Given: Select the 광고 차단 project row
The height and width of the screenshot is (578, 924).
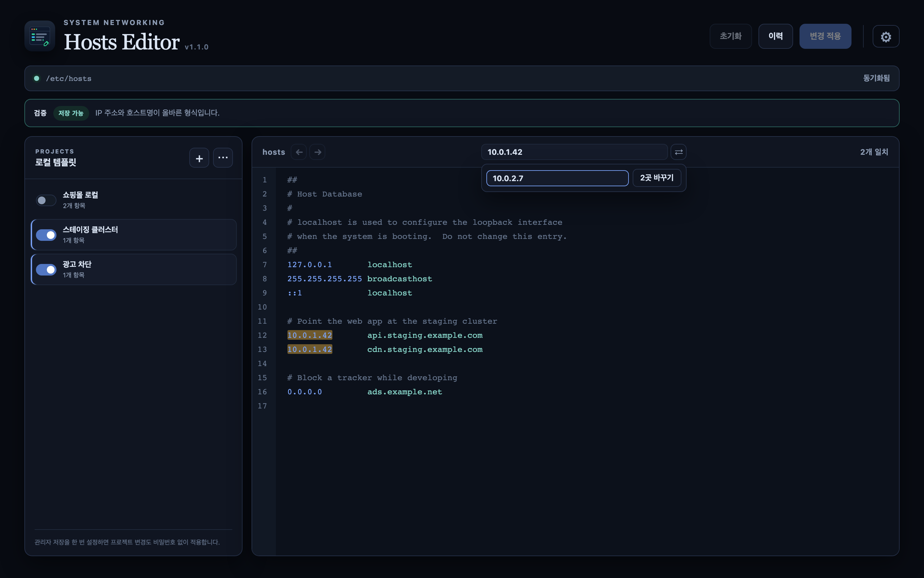Looking at the screenshot, I should coord(134,269).
